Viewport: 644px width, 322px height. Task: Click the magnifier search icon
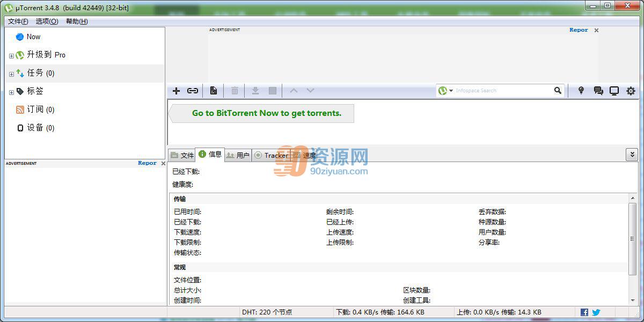pyautogui.click(x=558, y=91)
